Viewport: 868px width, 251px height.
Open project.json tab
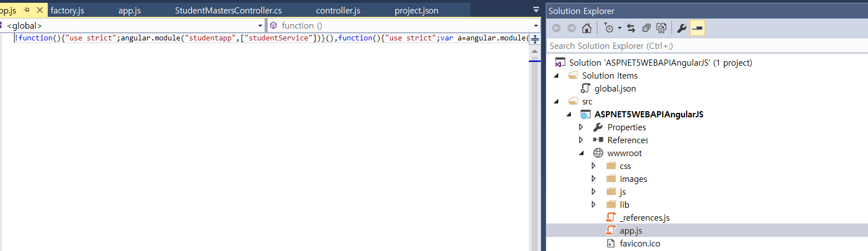[x=417, y=10]
